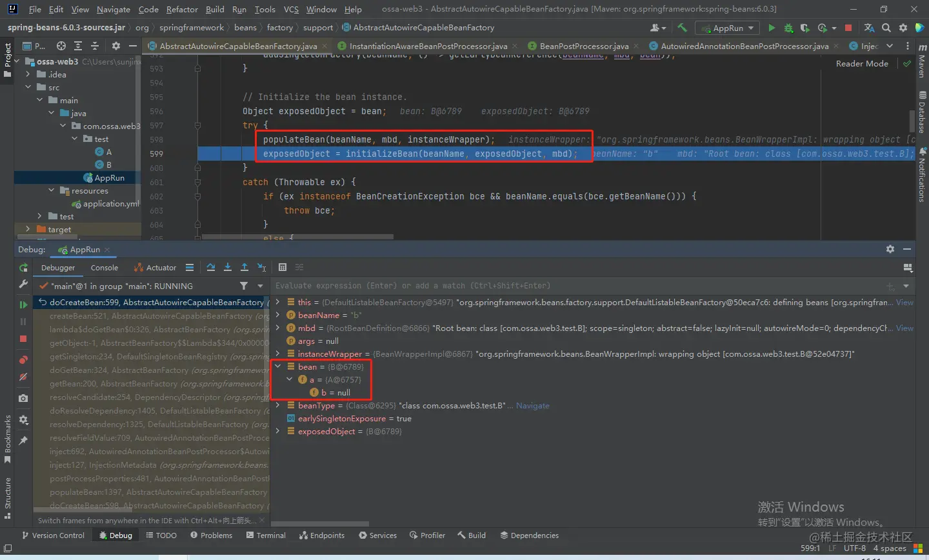
Task: Open View Breakpoints icon in debug sidebar
Action: 23,360
